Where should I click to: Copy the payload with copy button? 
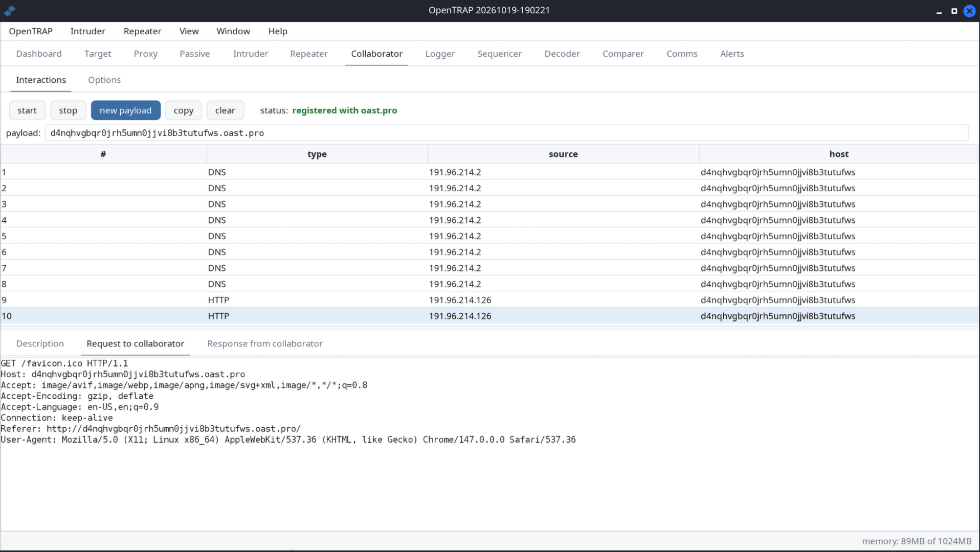[184, 110]
